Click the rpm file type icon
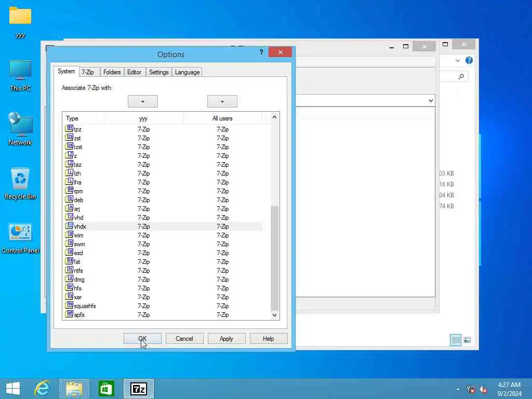 pos(69,191)
